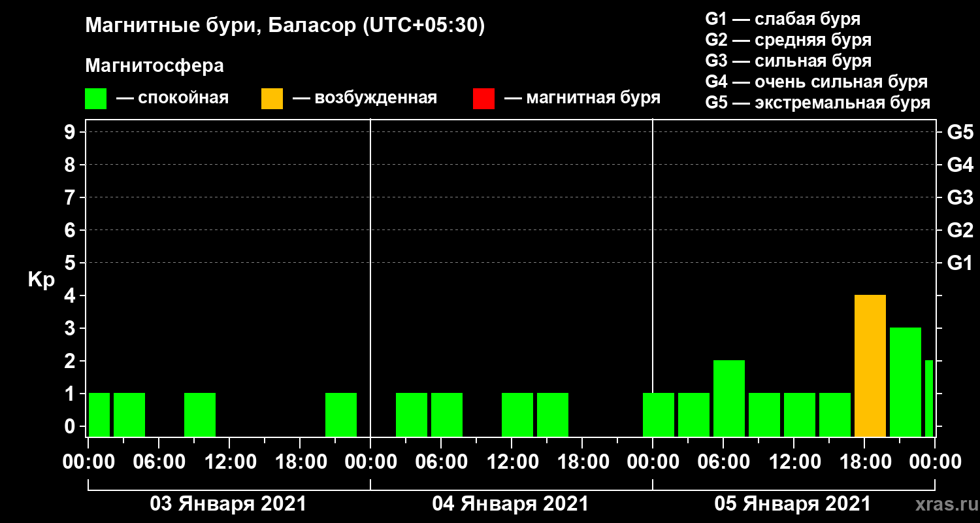980x523 pixels.
Task: Click the '— магнитная буря' legend label
Action: [x=583, y=98]
